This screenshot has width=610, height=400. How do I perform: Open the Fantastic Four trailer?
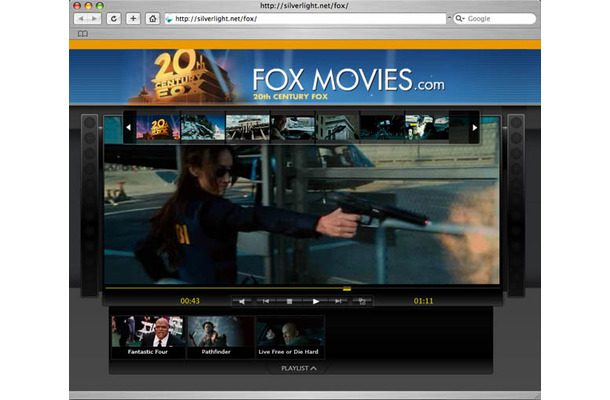(148, 337)
